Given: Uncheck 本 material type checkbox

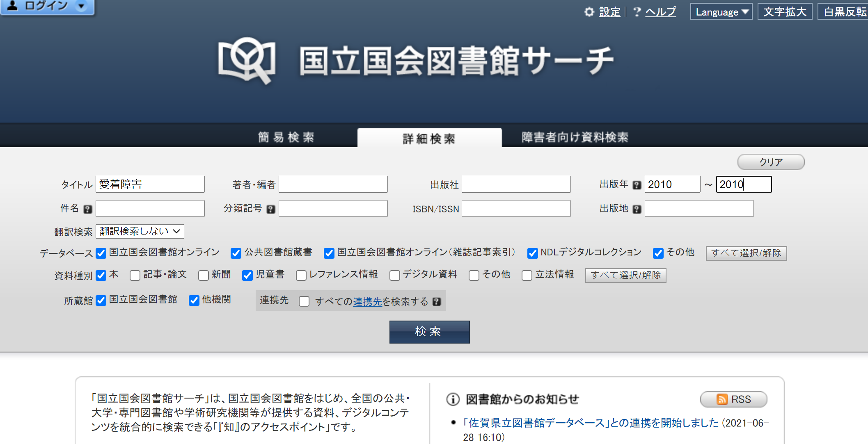Looking at the screenshot, I should click(101, 276).
